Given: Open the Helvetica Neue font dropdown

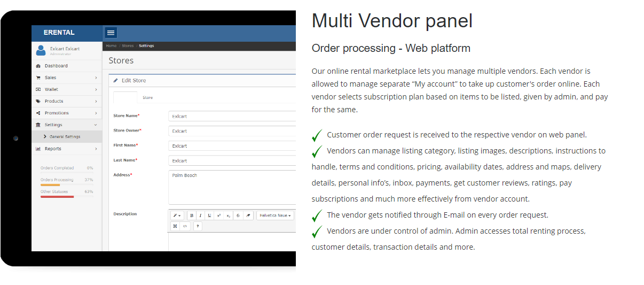Looking at the screenshot, I should tap(275, 215).
